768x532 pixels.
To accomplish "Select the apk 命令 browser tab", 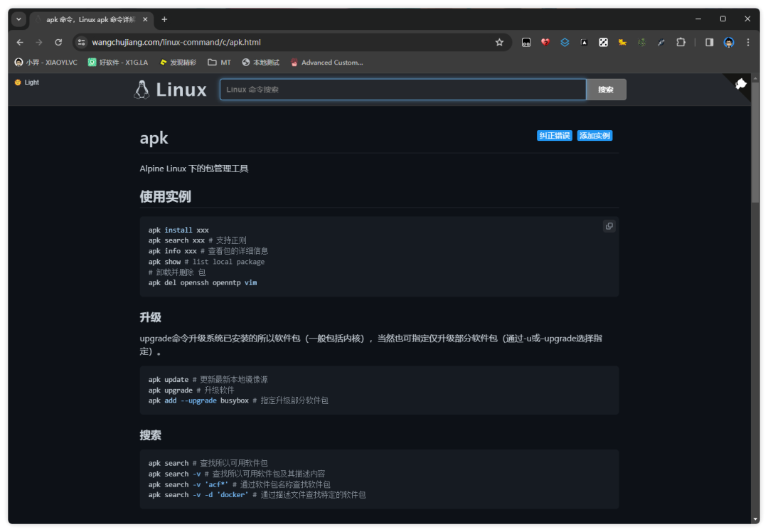I will (92, 20).
